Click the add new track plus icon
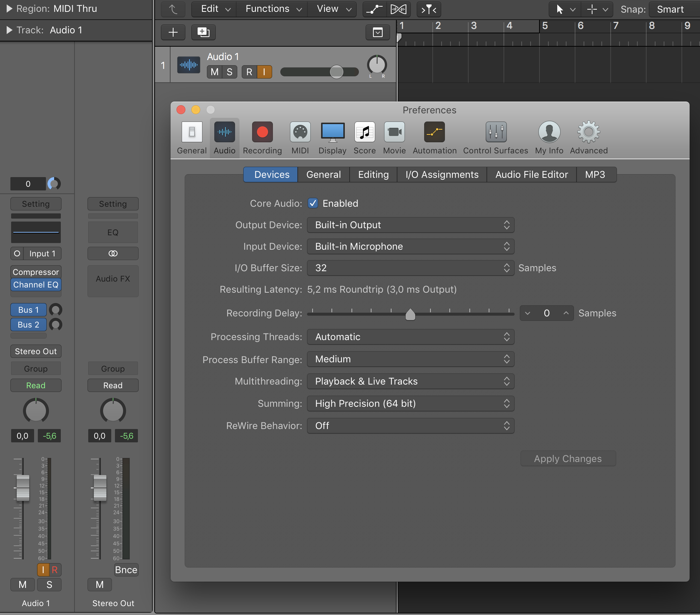700x615 pixels. coord(173,32)
